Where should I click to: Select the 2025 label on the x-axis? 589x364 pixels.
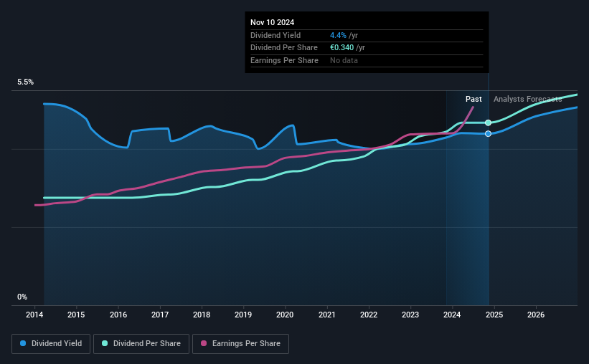(494, 315)
